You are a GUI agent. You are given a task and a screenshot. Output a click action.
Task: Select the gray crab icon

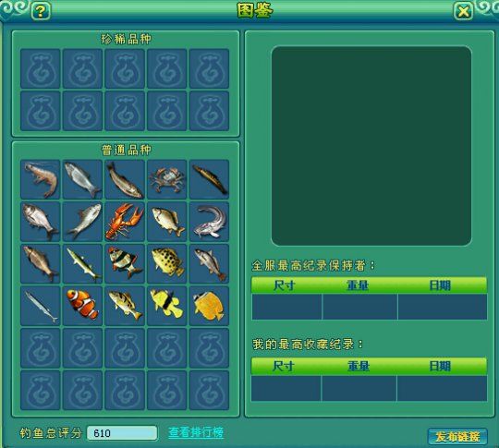[167, 180]
